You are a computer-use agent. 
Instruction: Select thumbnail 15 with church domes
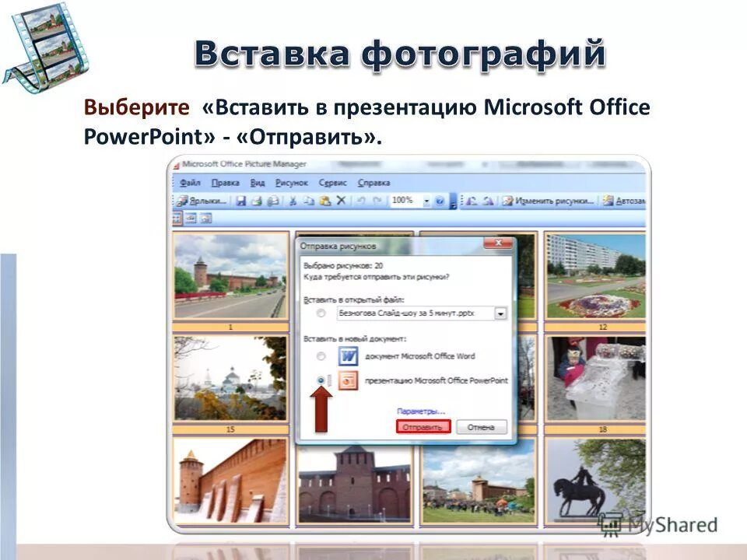(x=230, y=378)
